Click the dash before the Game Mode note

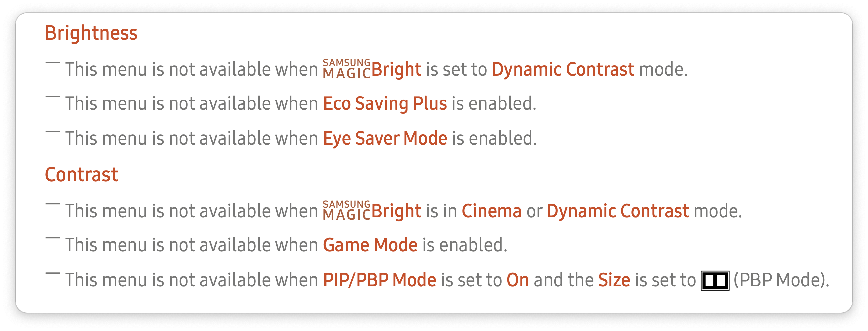(x=52, y=238)
